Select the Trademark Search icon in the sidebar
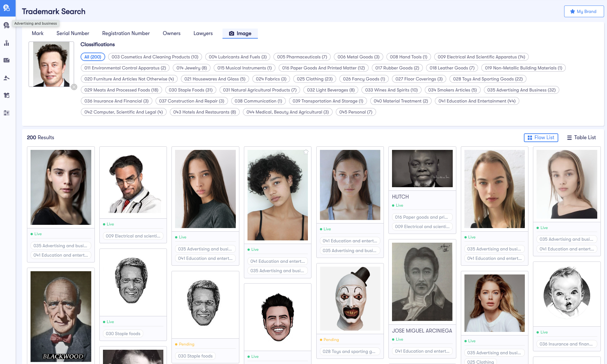Image resolution: width=607 pixels, height=364 pixels. [x=7, y=8]
